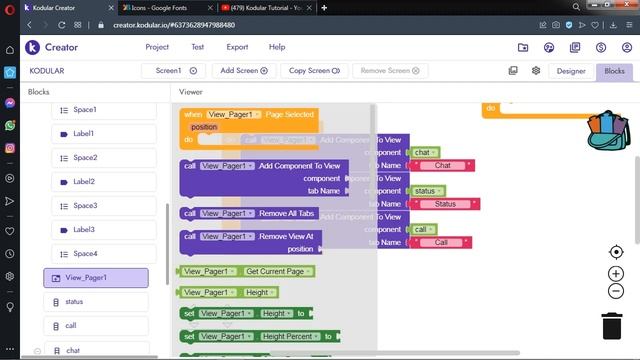Select the Remove All Tabs call block

249,213
